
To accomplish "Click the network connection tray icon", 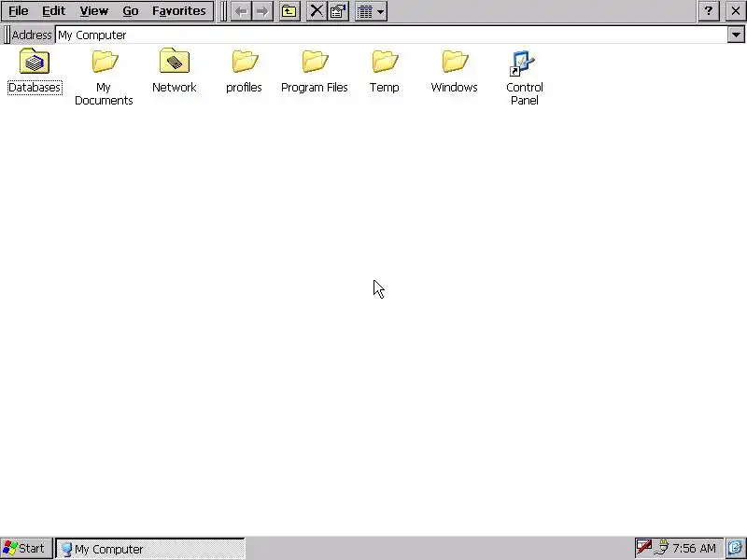I will pyautogui.click(x=644, y=547).
